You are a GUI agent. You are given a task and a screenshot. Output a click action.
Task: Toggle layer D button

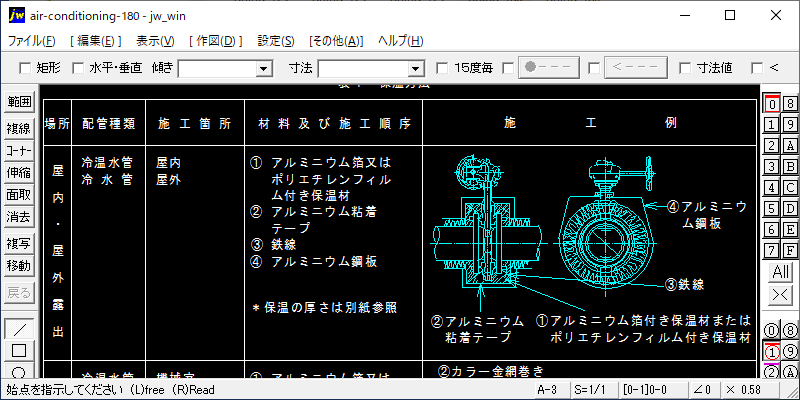[x=790, y=209]
